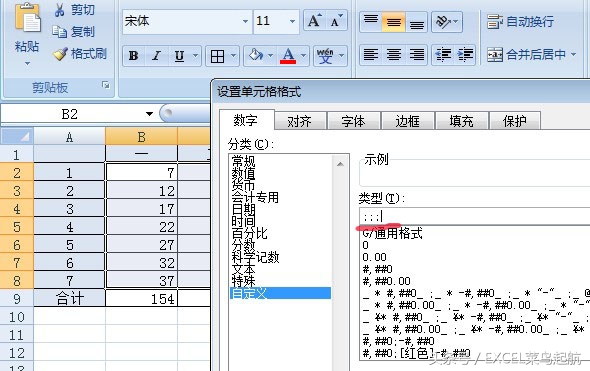Screen dimensions: 590x371
Task: Open the Font Color dropdown arrow
Action: coord(303,56)
